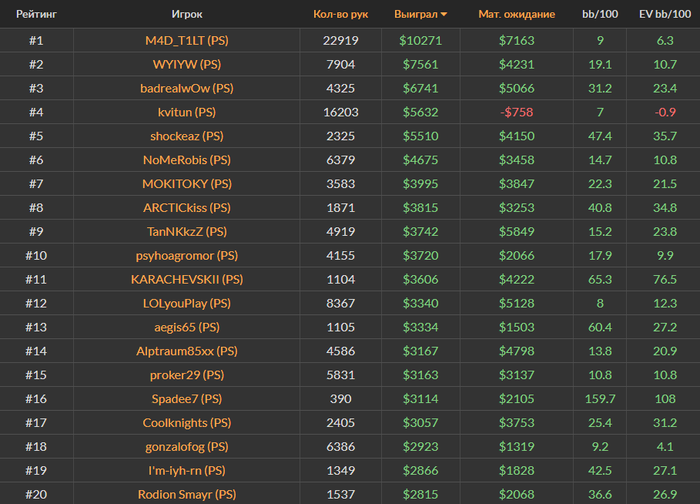Sort table by Кол-во рук column

pos(341,14)
